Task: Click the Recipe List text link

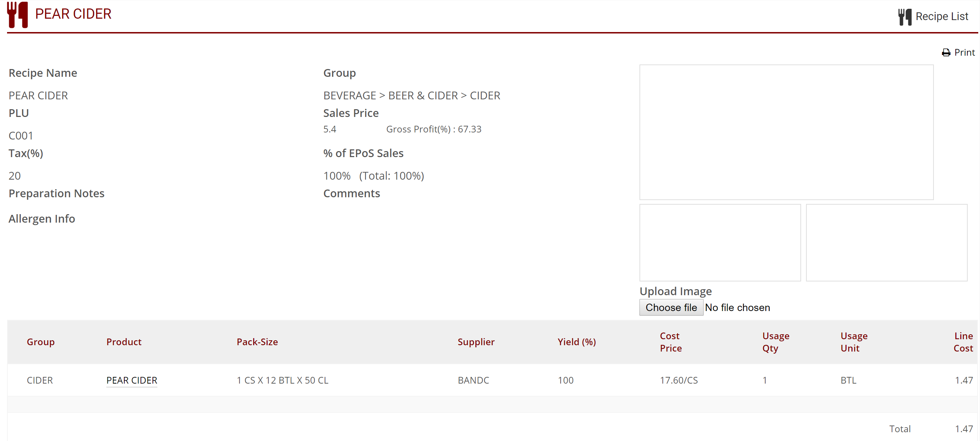Action: pyautogui.click(x=943, y=16)
